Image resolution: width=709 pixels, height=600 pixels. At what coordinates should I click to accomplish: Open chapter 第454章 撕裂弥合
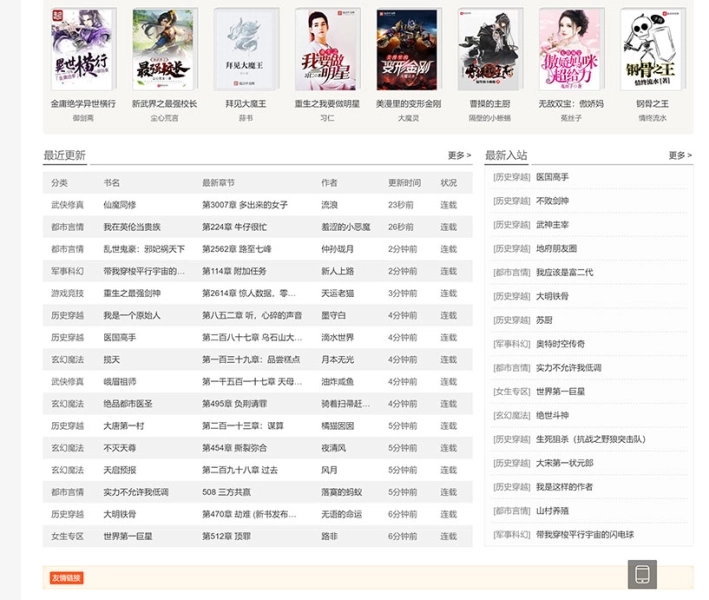pyautogui.click(x=234, y=448)
